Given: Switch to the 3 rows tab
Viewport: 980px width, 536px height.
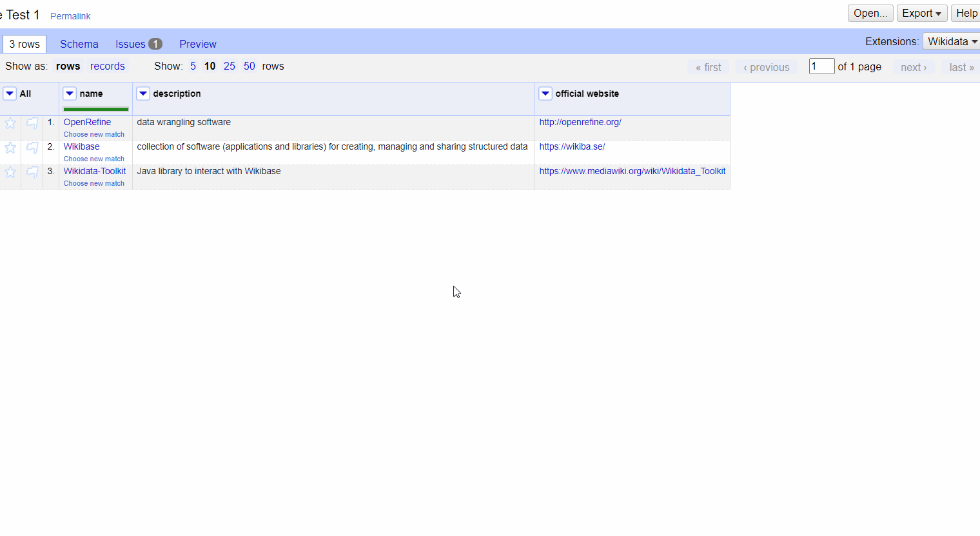Looking at the screenshot, I should point(24,44).
